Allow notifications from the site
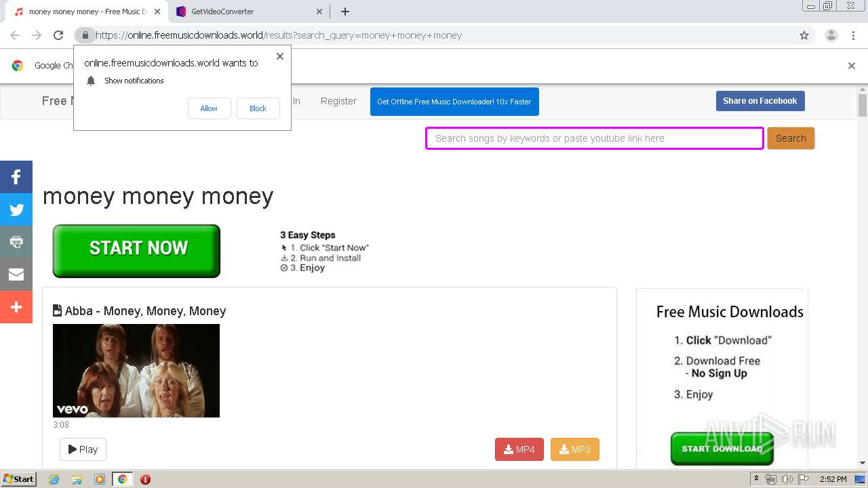This screenshot has width=868, height=488. tap(209, 108)
